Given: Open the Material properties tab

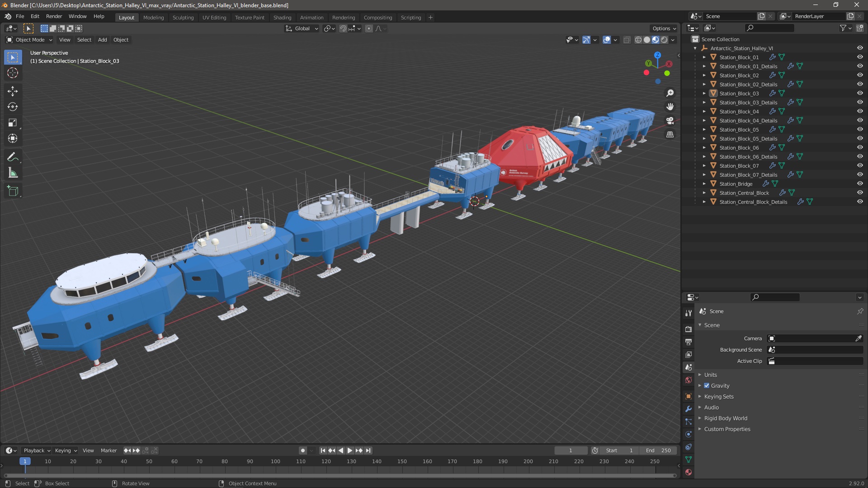Looking at the screenshot, I should 689,472.
